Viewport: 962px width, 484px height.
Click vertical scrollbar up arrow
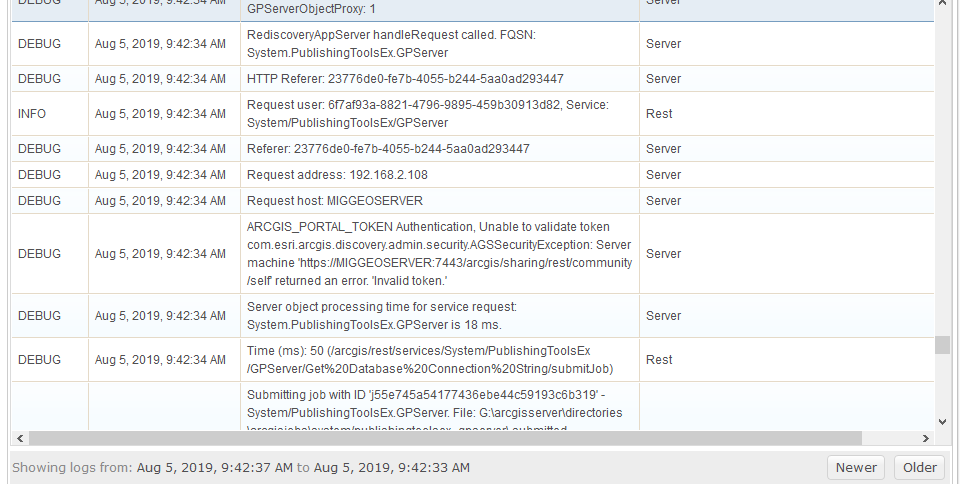(x=942, y=4)
